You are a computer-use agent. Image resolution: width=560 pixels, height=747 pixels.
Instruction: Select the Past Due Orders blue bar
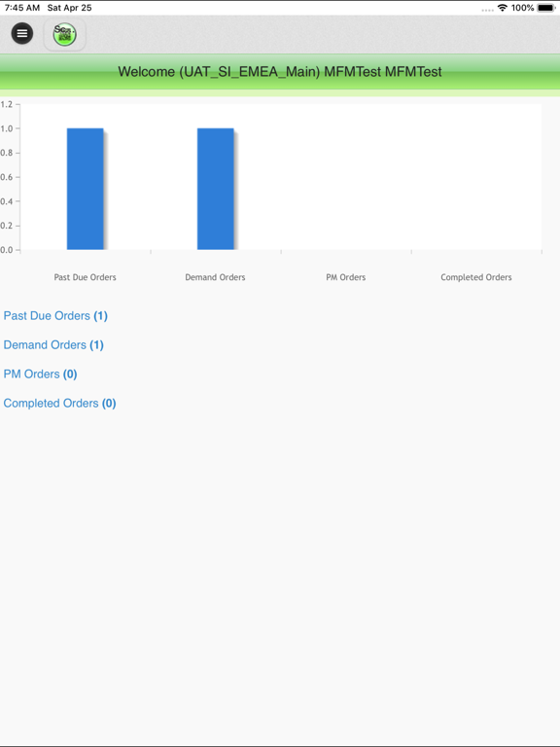[x=86, y=189]
